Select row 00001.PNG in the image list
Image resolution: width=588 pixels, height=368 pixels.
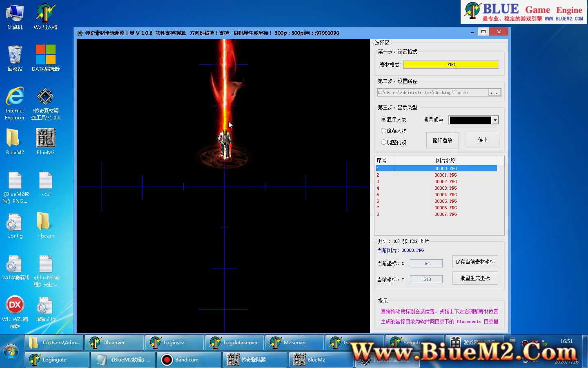436,175
